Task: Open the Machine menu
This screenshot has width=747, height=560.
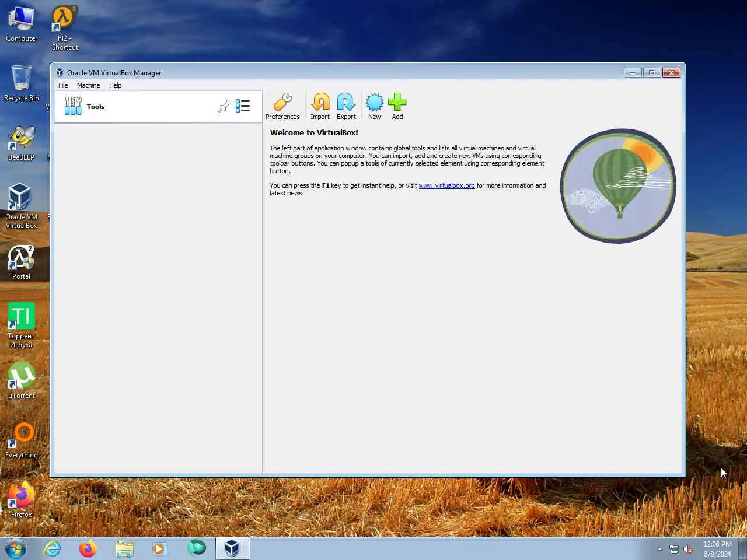Action: point(88,85)
